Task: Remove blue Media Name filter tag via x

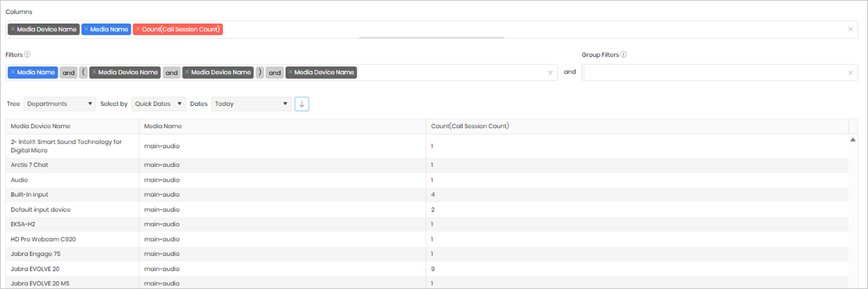Action: [13, 72]
